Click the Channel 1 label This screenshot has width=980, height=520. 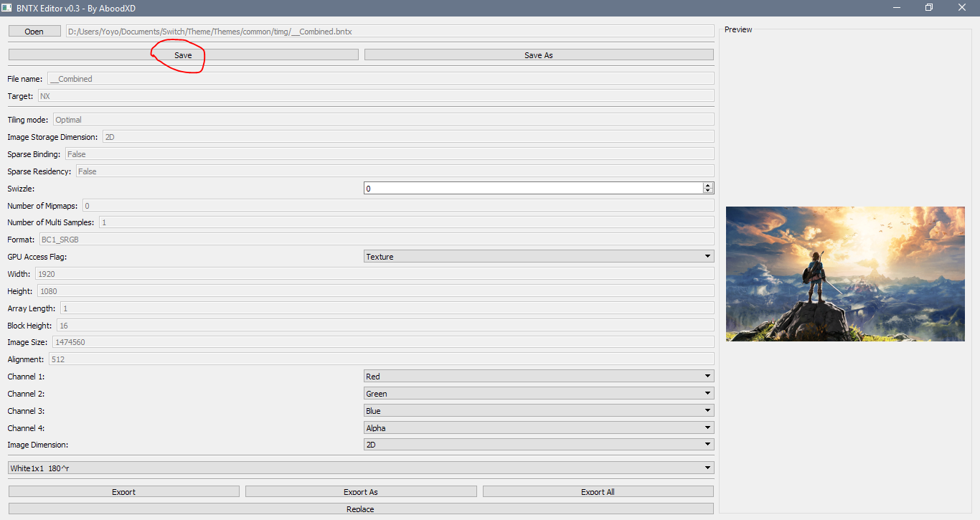pyautogui.click(x=26, y=377)
